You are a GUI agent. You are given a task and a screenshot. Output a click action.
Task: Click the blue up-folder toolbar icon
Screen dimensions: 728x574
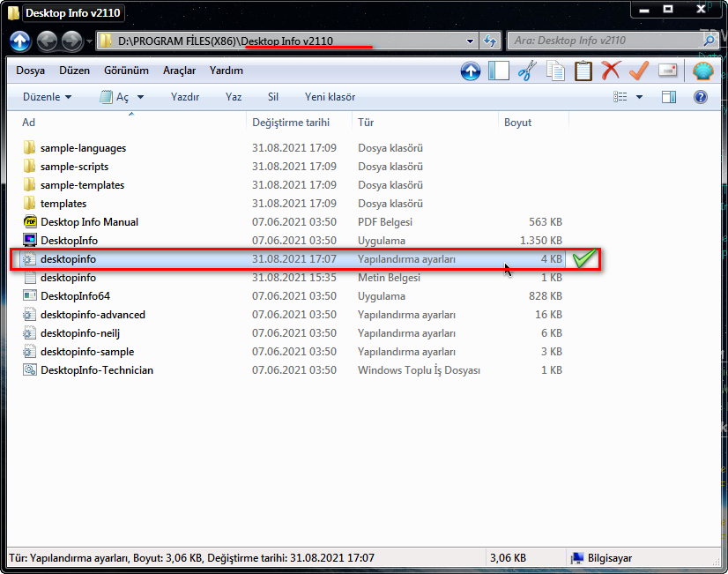(471, 71)
